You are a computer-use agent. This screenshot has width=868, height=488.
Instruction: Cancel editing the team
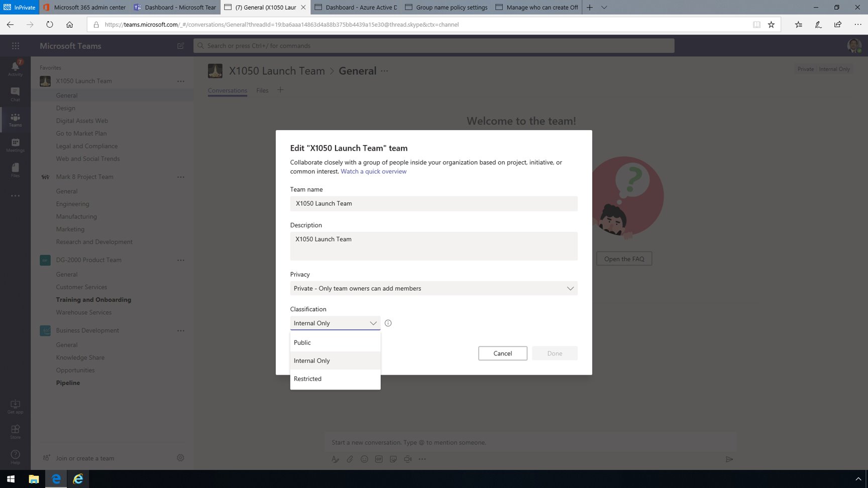pyautogui.click(x=502, y=353)
